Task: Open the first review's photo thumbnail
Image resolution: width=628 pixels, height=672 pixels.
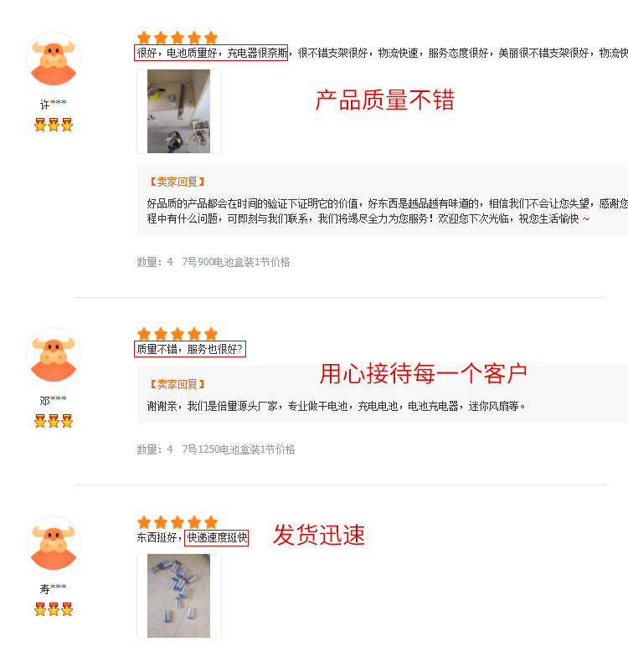Action: pos(178,111)
